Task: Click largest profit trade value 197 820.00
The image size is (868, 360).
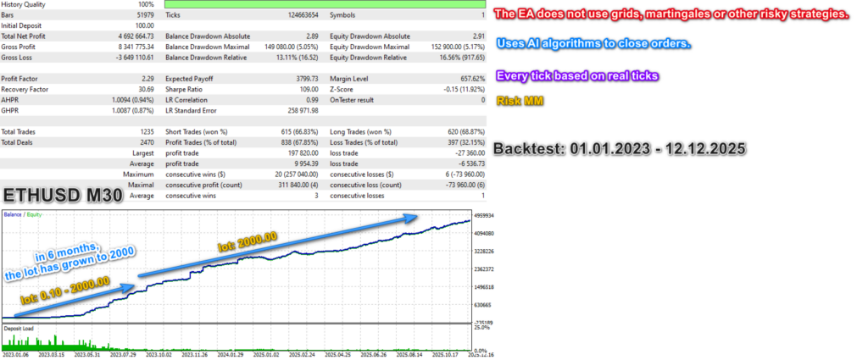Action: [303, 153]
